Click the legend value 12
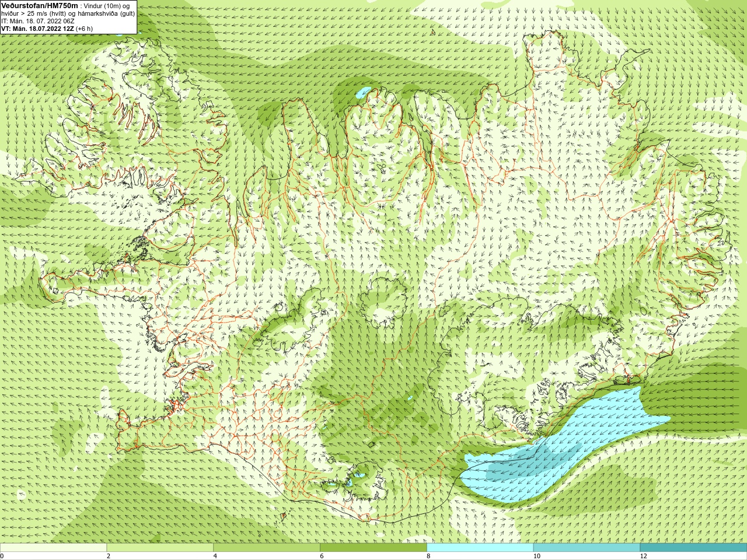Viewport: 747px width, 560px height. click(x=644, y=556)
